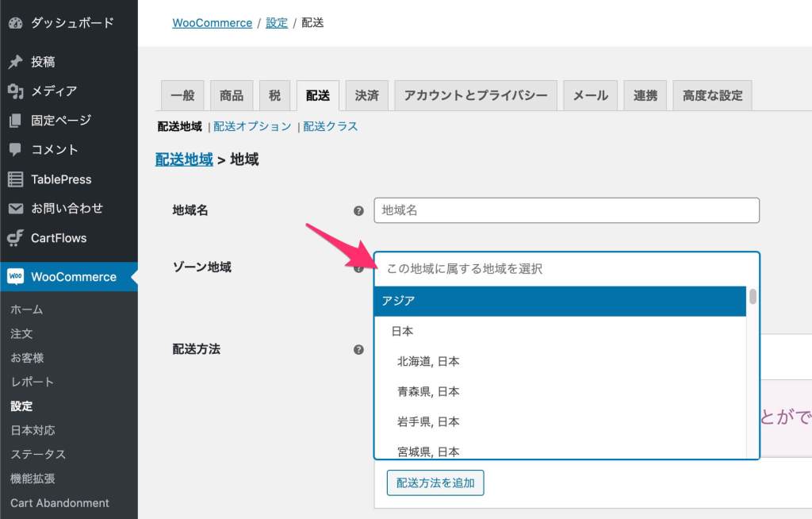Click the dropdown list scrollbar thumb

[753, 297]
